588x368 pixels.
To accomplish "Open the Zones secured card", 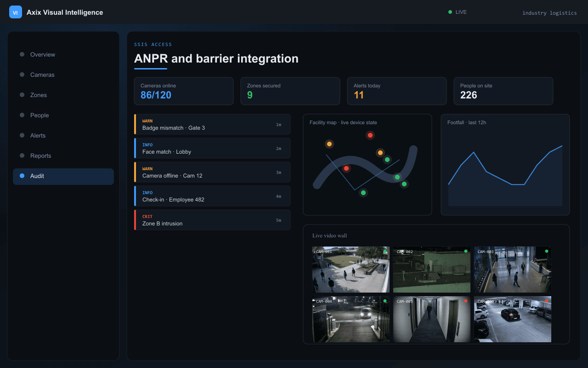I will [290, 91].
